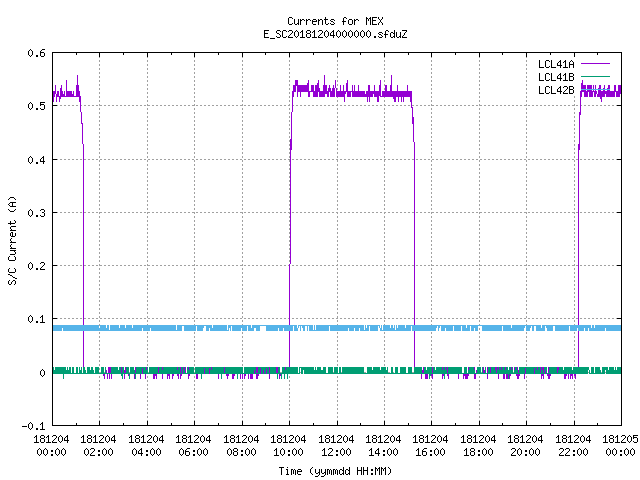This screenshot has height=480, width=640.
Task: Click the y-axis tick value 0.3
Action: [36, 213]
